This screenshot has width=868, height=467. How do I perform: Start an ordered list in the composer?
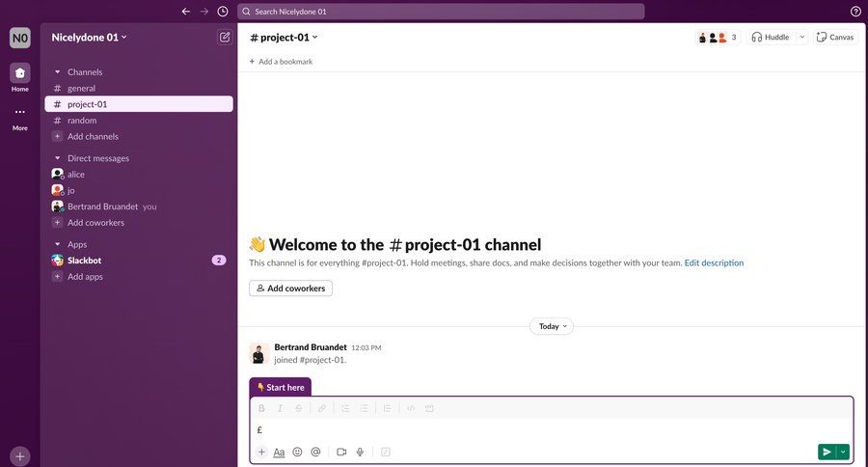345,408
